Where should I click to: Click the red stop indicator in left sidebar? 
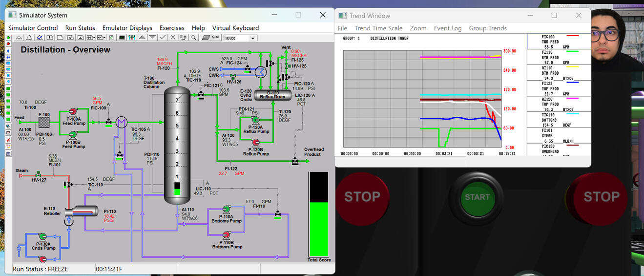[8, 44]
